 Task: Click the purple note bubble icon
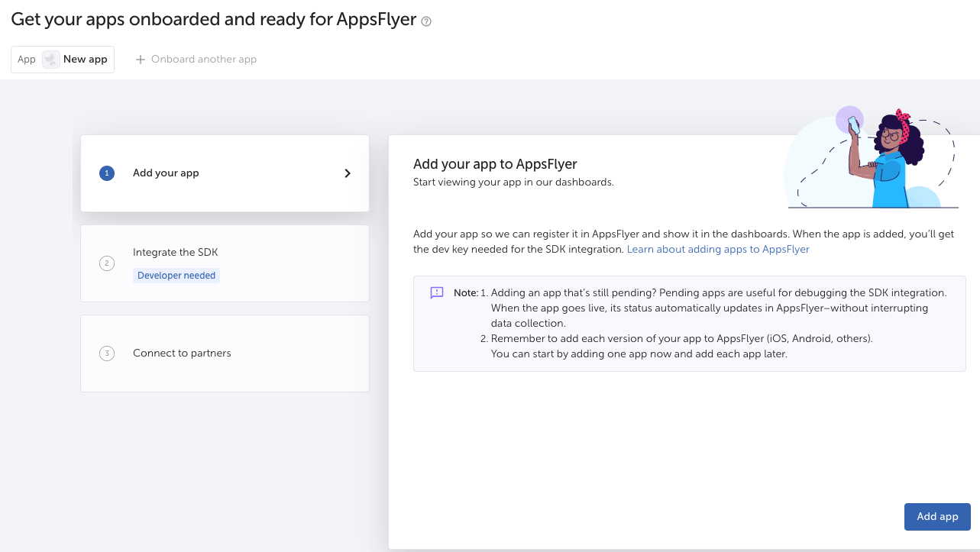pyautogui.click(x=437, y=293)
